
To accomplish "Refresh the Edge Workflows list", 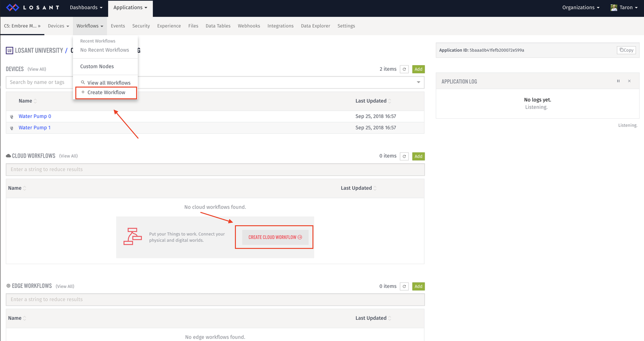I will coord(404,286).
